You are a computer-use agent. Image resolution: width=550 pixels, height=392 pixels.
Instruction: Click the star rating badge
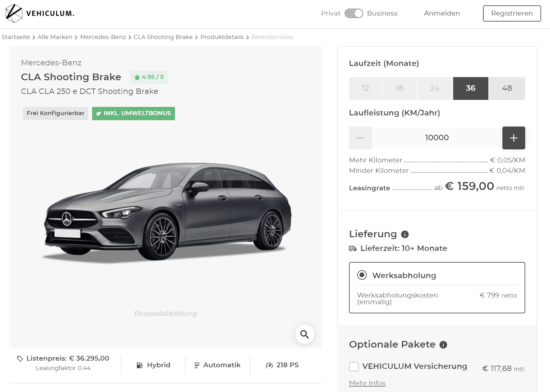[149, 77]
